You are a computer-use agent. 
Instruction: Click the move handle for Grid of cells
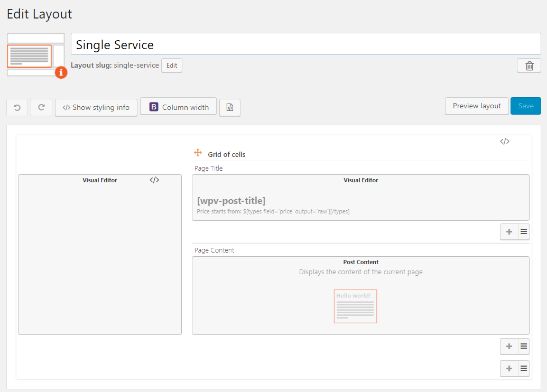[x=198, y=153]
